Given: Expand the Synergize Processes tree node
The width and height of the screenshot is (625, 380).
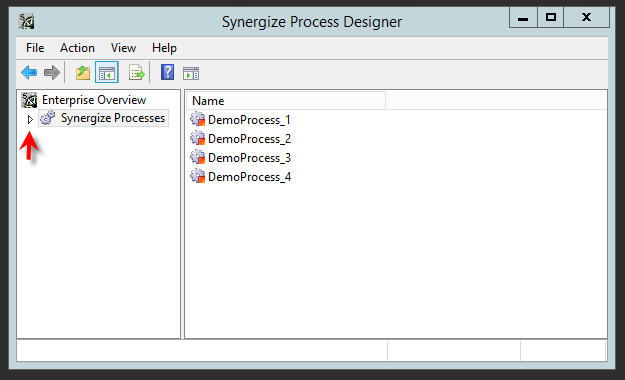Looking at the screenshot, I should pos(30,119).
